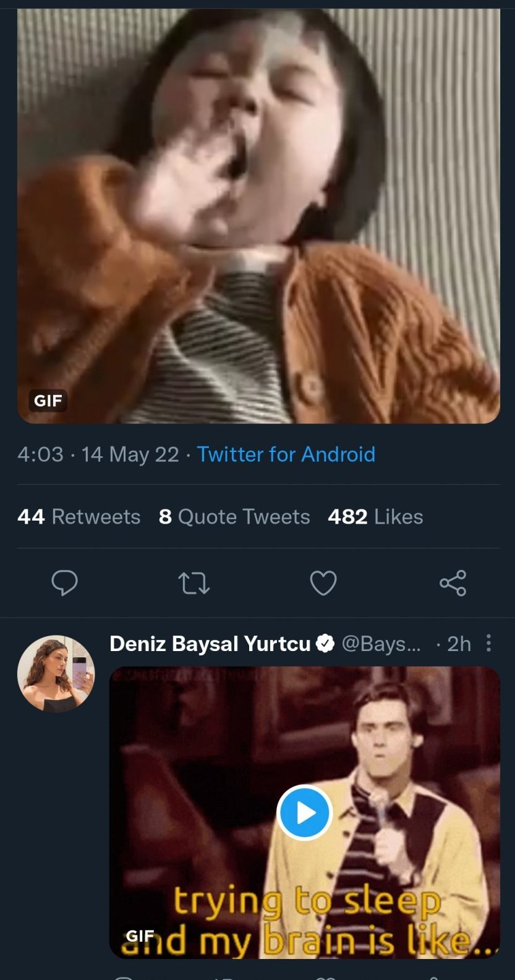
Task: Tap the "Twitter for Android" source link
Action: coord(286,454)
